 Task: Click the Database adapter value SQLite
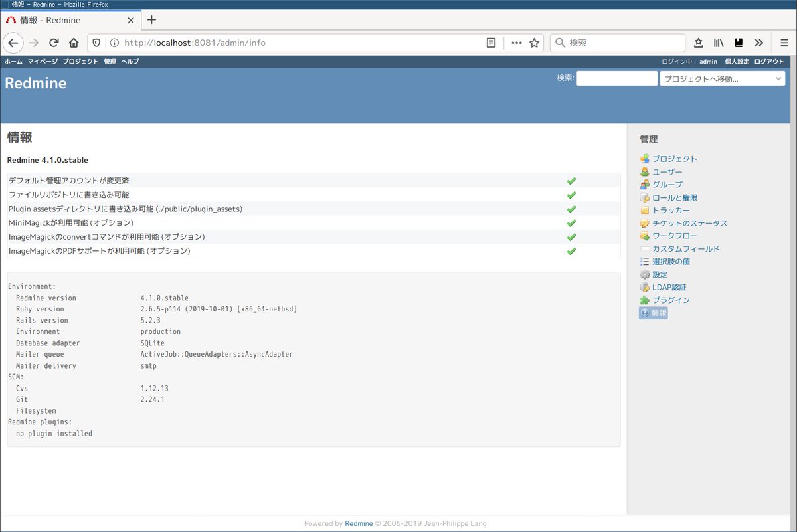click(x=153, y=343)
